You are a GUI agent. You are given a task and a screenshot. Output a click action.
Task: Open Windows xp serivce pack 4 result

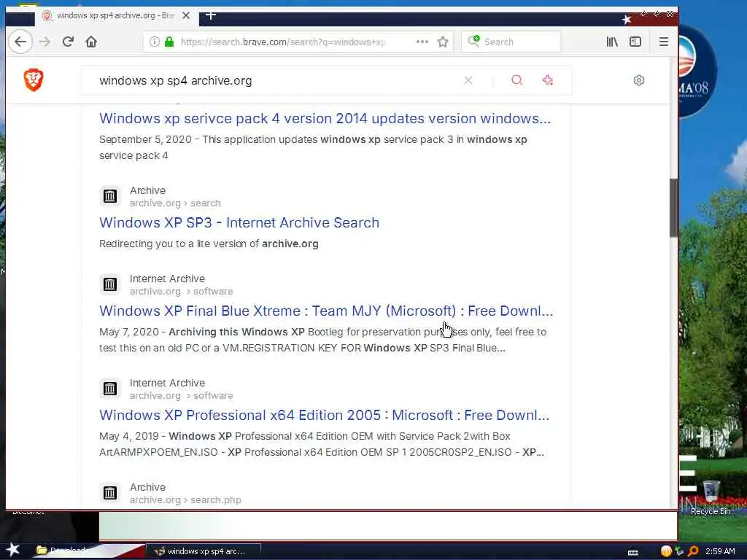pos(325,119)
